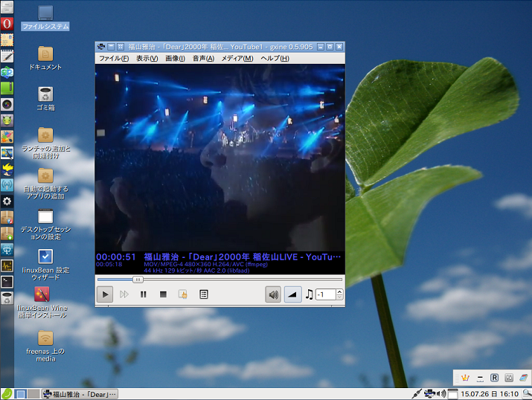Open the green monster face app in dock
The image size is (532, 400).
(7, 120)
